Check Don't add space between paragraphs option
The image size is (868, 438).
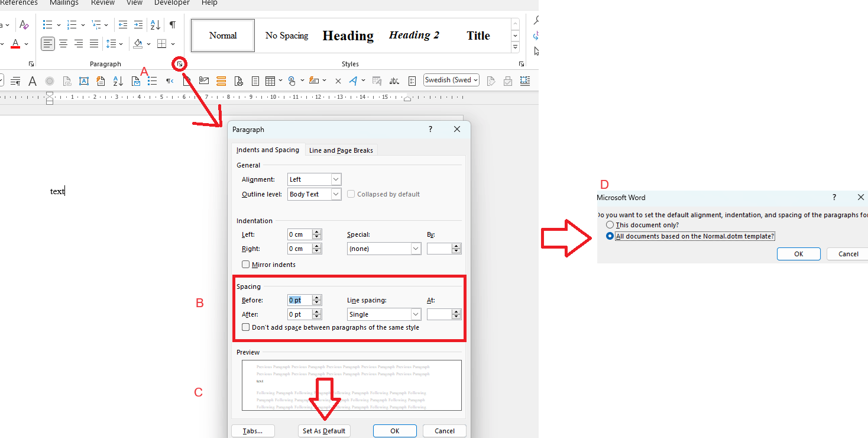click(x=246, y=327)
